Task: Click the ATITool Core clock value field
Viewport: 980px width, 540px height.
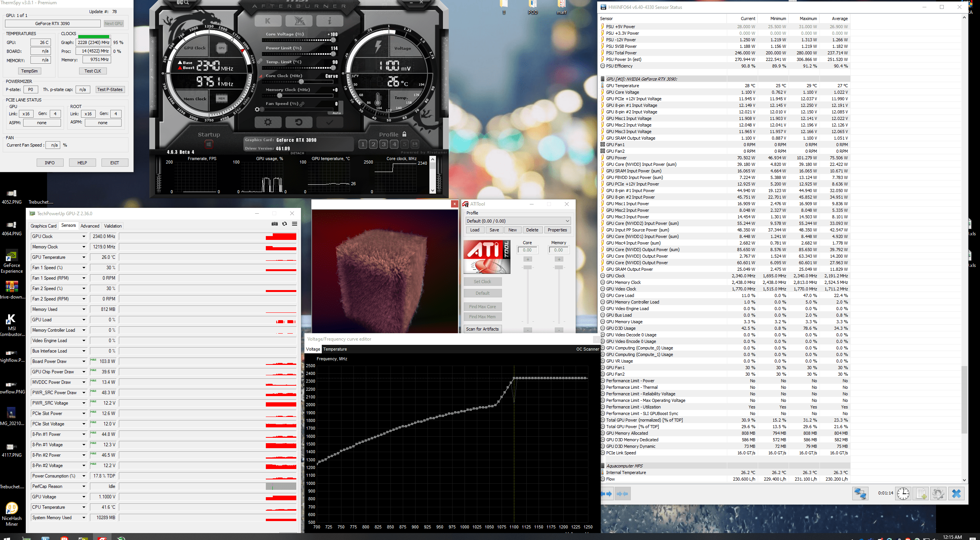Action: [527, 250]
